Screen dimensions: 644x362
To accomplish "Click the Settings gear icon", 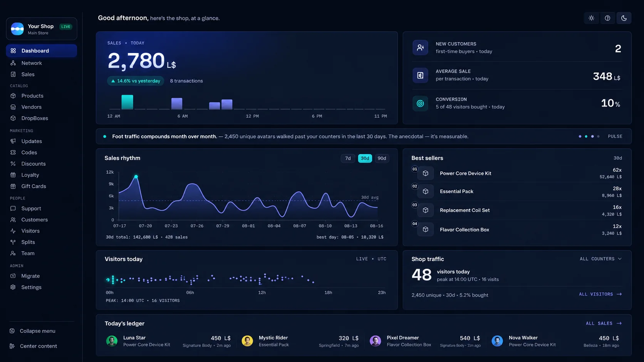I will (13, 287).
